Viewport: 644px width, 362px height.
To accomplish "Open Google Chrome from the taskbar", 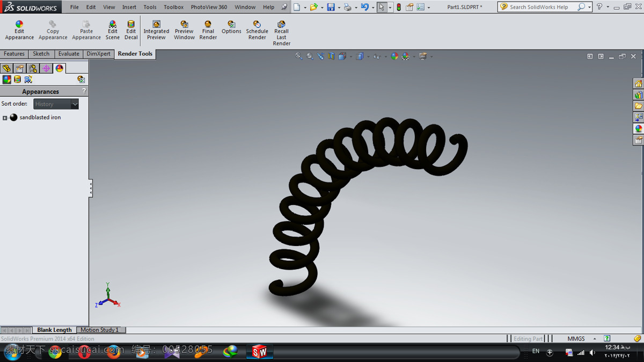I will click(55, 352).
